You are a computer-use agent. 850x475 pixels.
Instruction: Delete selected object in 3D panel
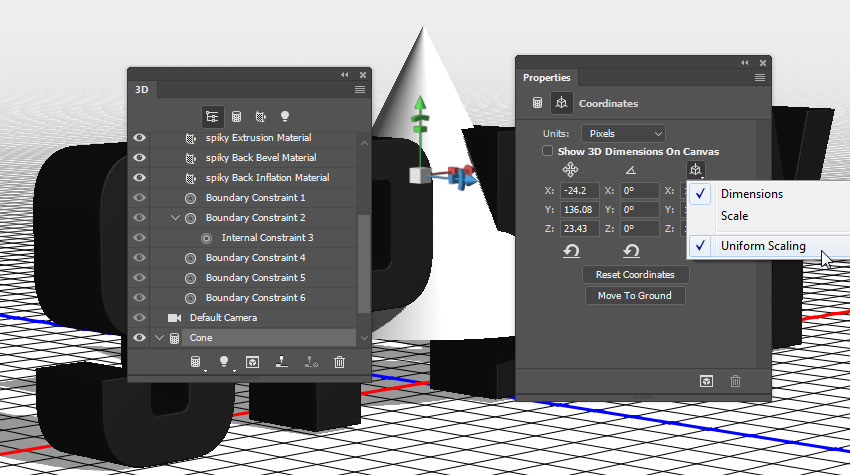pyautogui.click(x=339, y=362)
